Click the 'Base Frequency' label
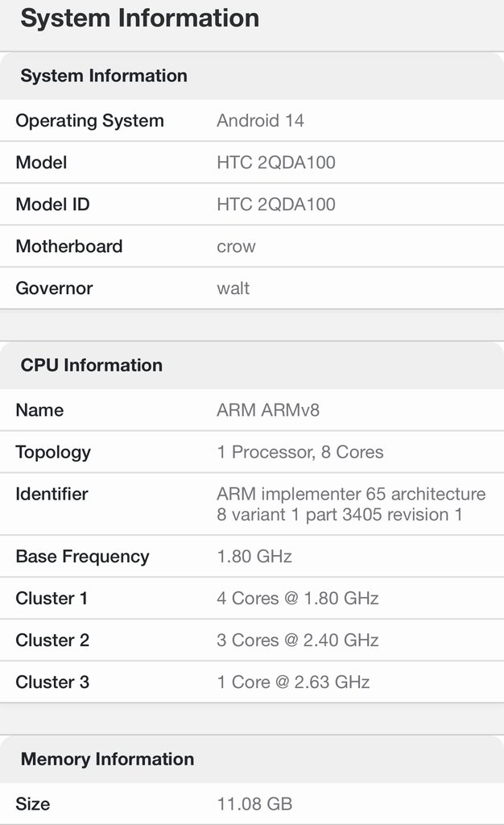The height and width of the screenshot is (825, 504). tap(82, 557)
